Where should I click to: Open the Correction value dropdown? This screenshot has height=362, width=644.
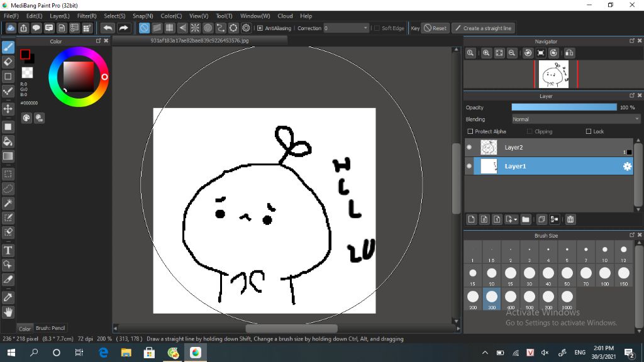point(365,28)
